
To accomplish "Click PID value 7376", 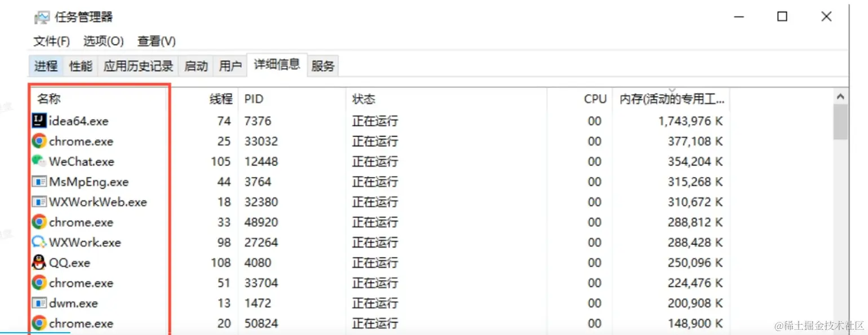I will click(x=258, y=121).
